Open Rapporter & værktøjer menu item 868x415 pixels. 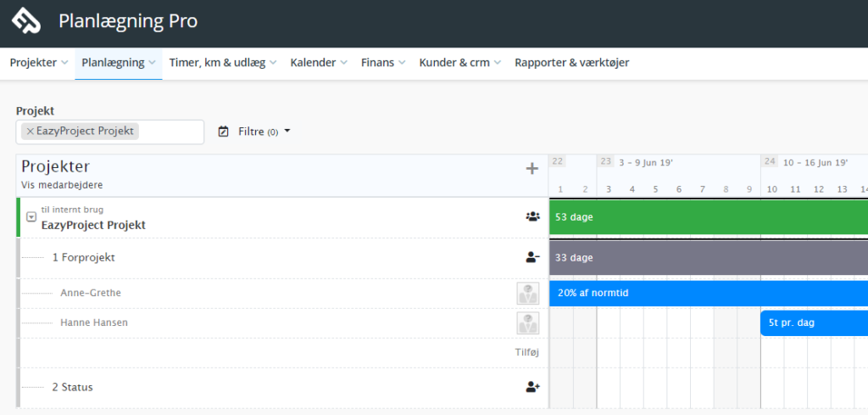pyautogui.click(x=572, y=63)
